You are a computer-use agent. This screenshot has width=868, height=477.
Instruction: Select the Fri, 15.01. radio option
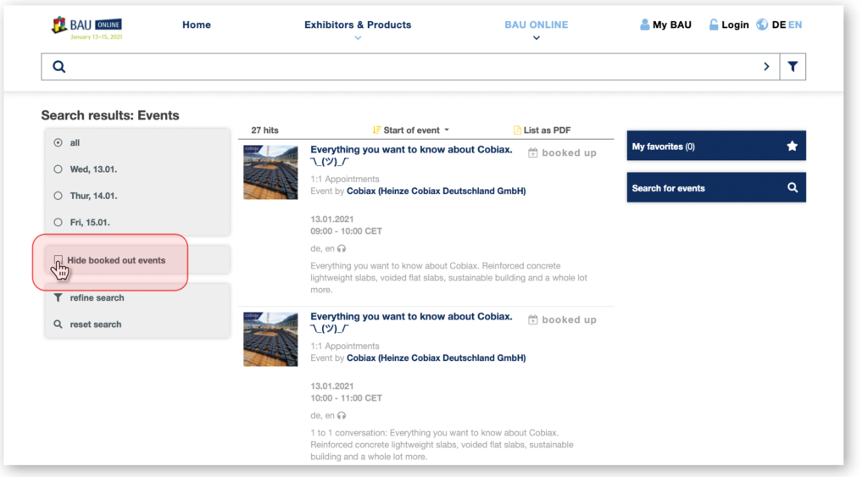click(x=58, y=222)
